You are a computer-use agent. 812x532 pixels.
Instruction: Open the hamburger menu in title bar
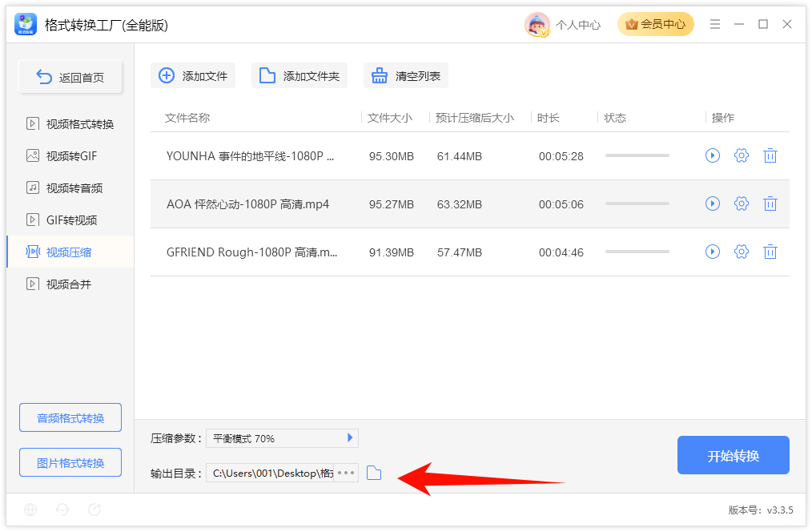pyautogui.click(x=715, y=24)
